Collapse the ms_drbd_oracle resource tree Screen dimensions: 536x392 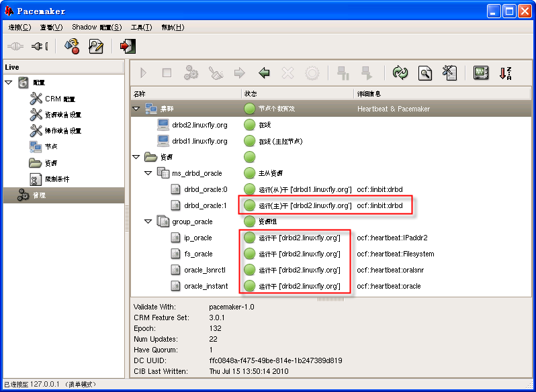[x=148, y=173]
